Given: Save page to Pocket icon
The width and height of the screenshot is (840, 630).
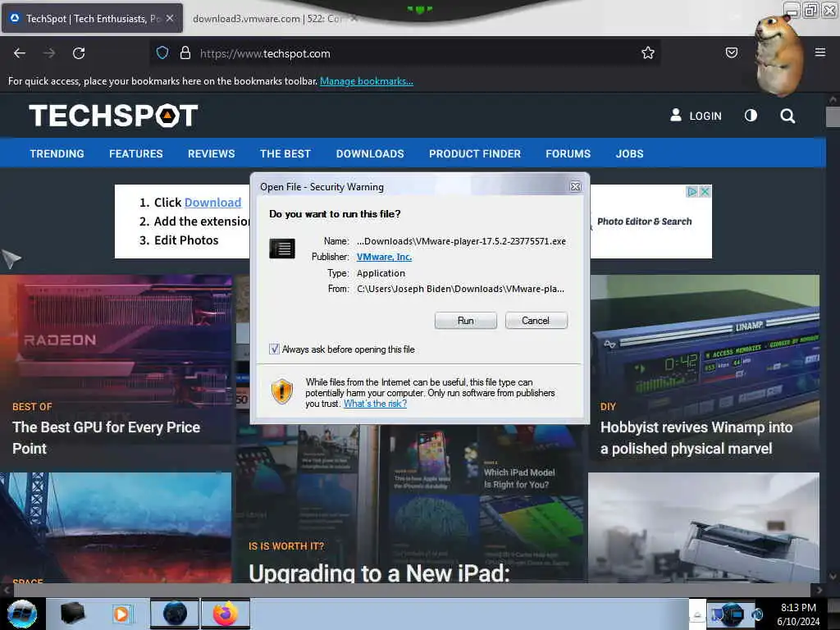Looking at the screenshot, I should coord(731,52).
